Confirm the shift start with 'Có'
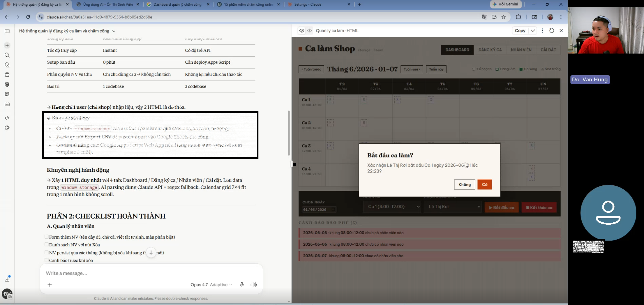644x305 pixels. [x=485, y=184]
